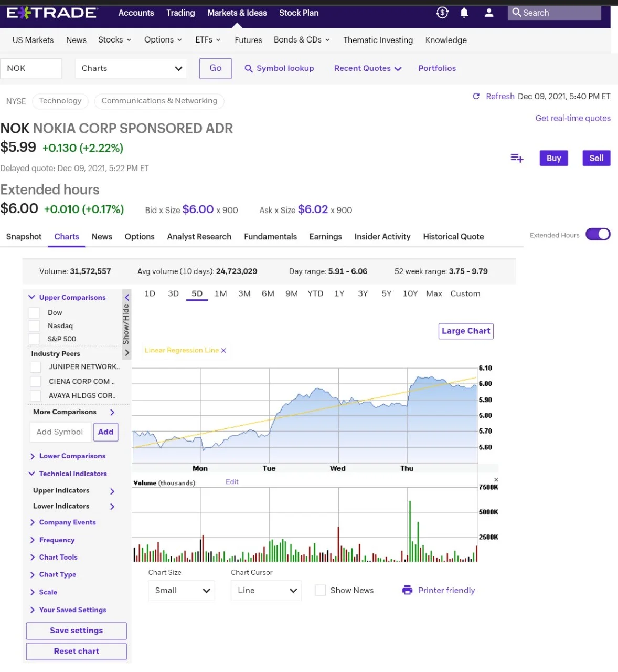
Task: Click the Add Symbol field
Action: (x=60, y=432)
